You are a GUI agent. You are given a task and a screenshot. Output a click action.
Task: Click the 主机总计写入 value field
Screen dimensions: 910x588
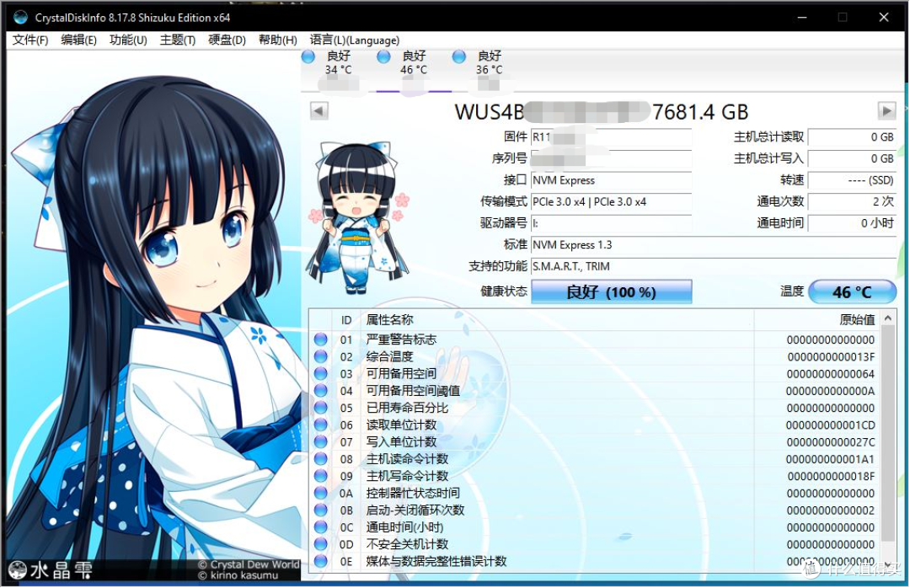point(852,158)
